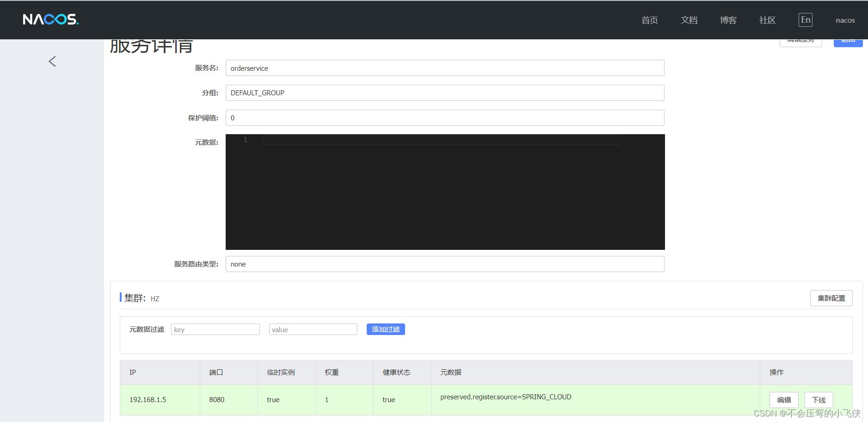Switch language with the En button

[806, 19]
